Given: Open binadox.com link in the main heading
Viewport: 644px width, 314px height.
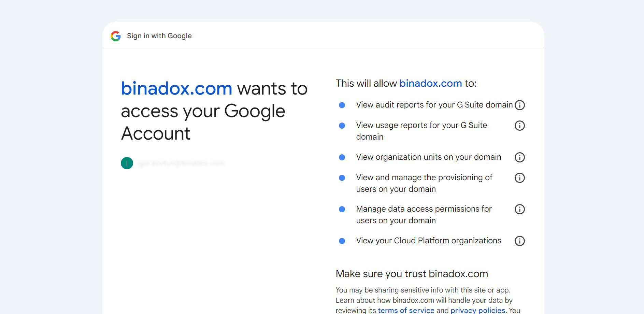Looking at the screenshot, I should [176, 89].
